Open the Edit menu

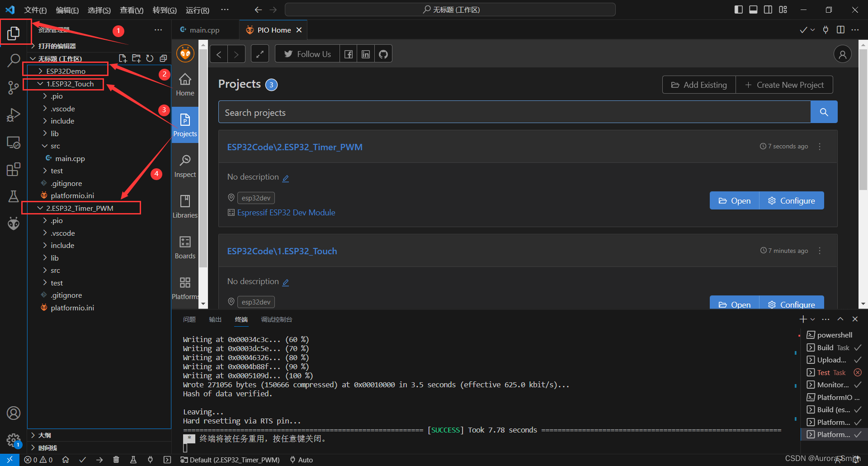[67, 10]
